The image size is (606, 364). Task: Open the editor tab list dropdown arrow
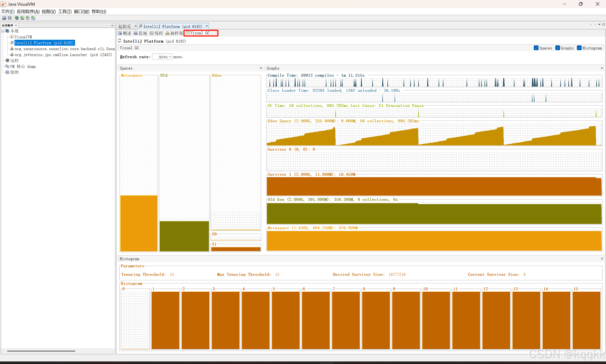599,25
